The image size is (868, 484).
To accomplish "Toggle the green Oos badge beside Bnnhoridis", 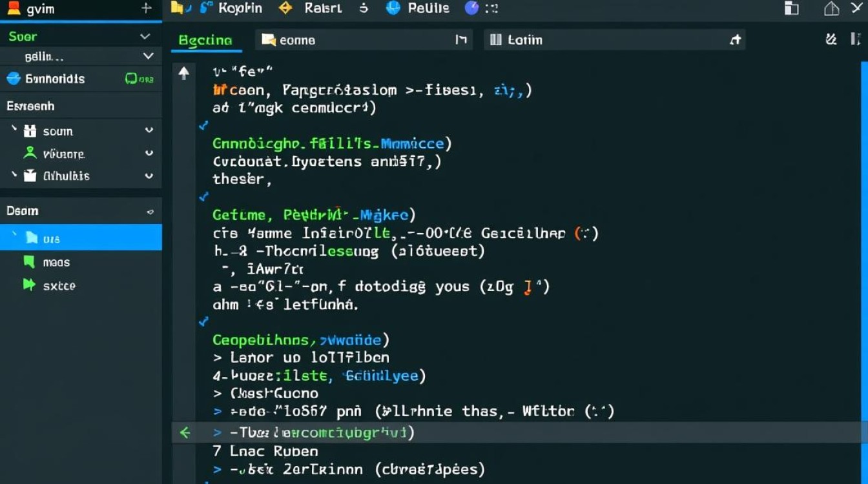I will click(x=139, y=79).
